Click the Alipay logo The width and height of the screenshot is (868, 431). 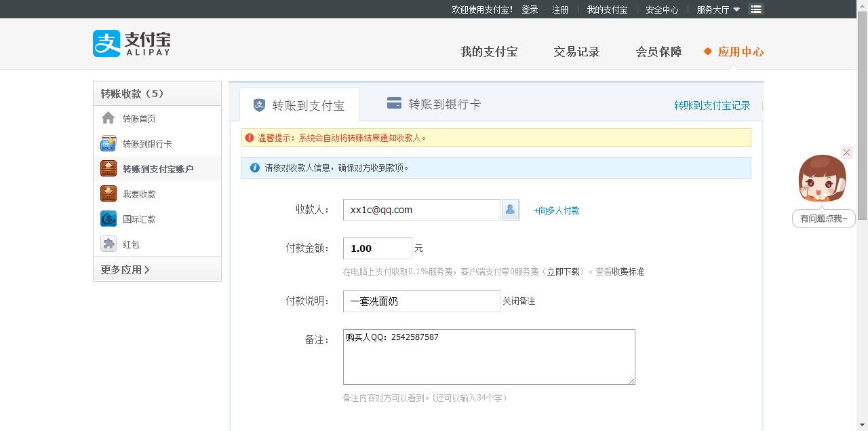click(132, 43)
